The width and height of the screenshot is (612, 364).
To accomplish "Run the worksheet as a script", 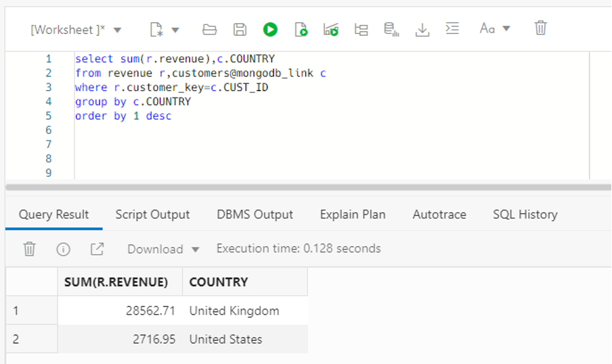I will (301, 30).
